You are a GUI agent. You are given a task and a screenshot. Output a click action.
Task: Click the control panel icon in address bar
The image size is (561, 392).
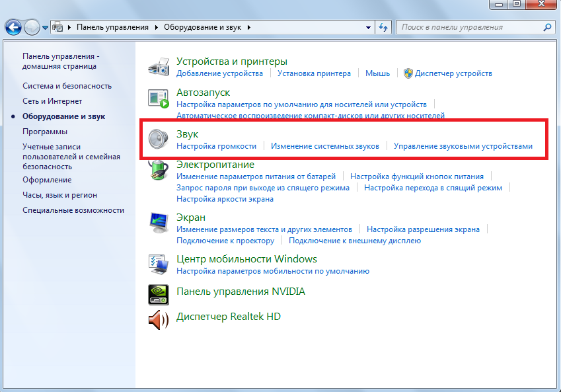[x=57, y=27]
